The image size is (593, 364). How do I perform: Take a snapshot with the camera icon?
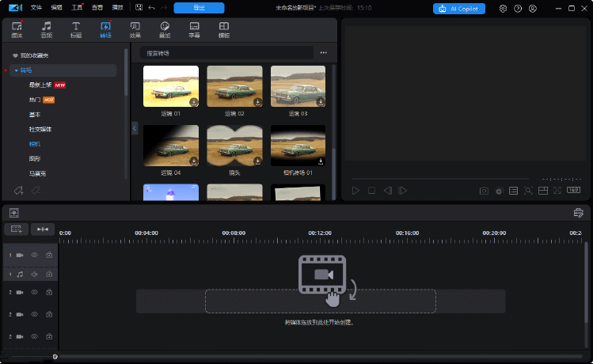click(x=484, y=191)
